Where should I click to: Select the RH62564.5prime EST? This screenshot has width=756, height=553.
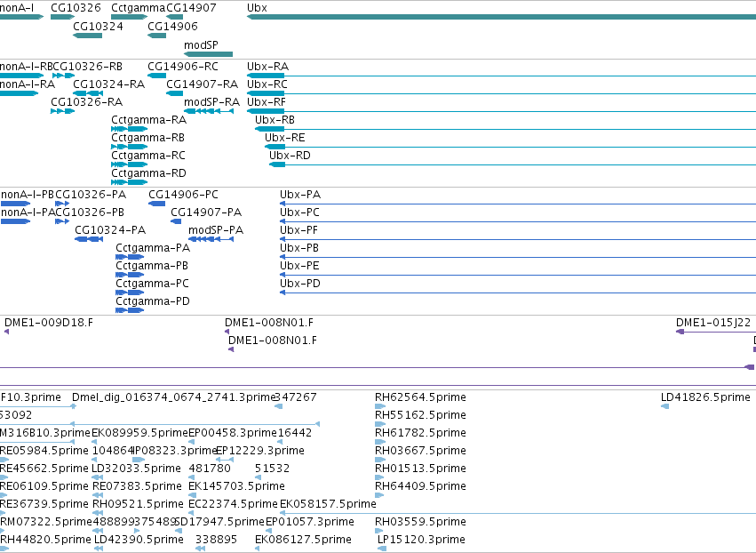[380, 406]
